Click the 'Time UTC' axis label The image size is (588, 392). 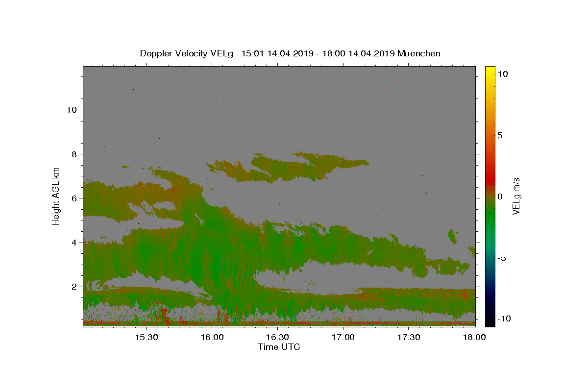click(x=279, y=347)
